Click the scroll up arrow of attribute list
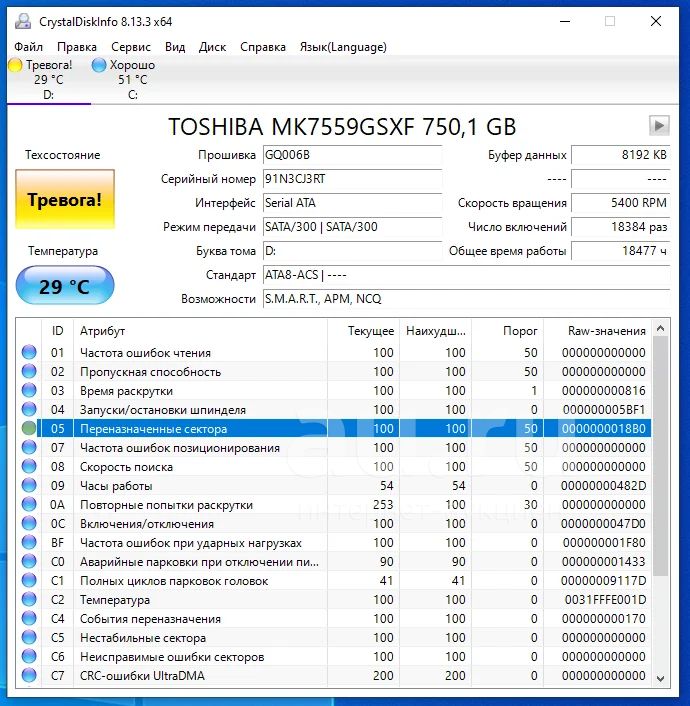690x706 pixels. coord(660,329)
